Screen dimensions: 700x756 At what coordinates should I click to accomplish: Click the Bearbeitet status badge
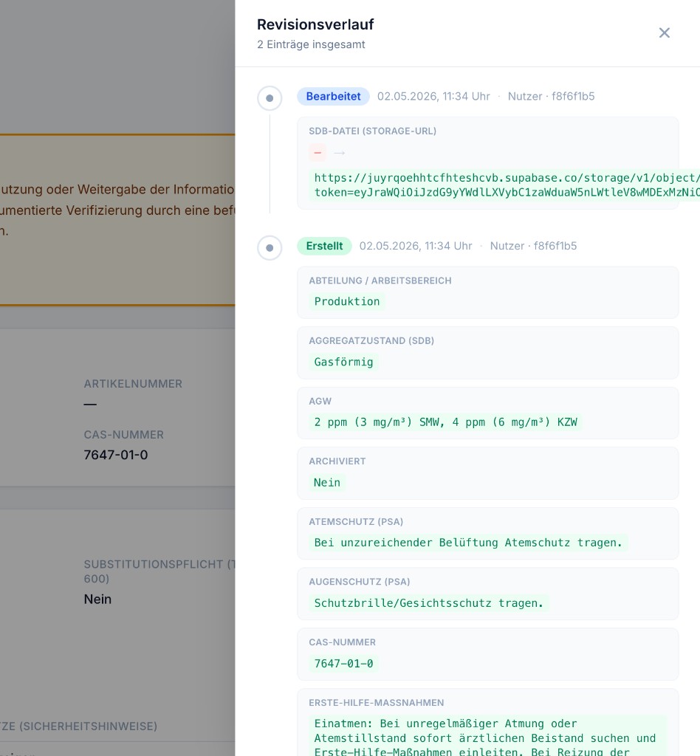click(x=333, y=97)
